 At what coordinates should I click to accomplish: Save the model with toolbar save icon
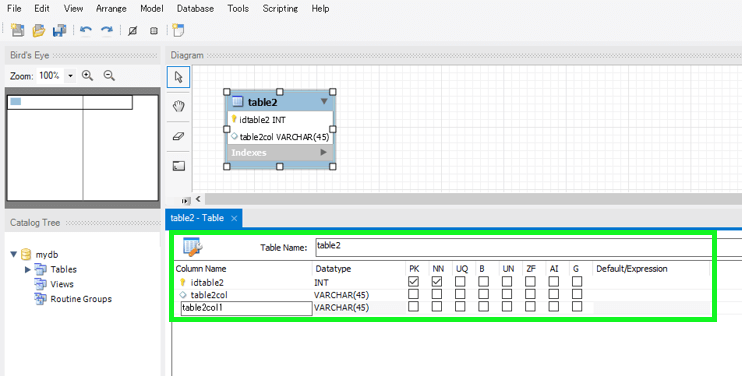[x=60, y=30]
